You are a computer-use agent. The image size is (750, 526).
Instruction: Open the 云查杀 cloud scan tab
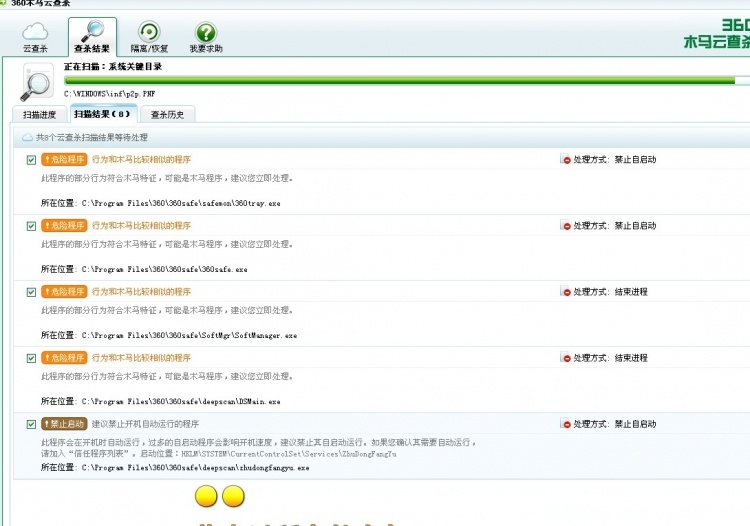tap(35, 37)
